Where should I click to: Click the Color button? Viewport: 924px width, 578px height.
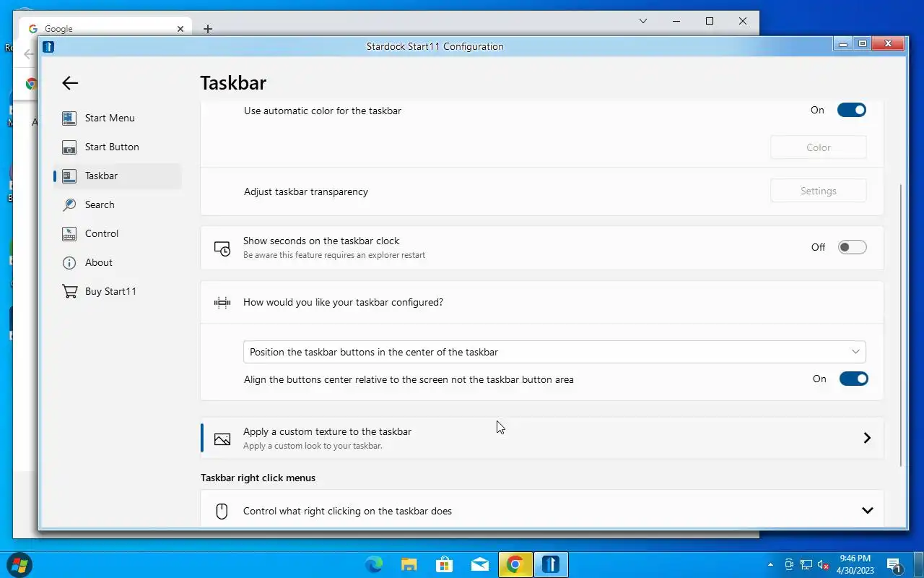point(819,147)
